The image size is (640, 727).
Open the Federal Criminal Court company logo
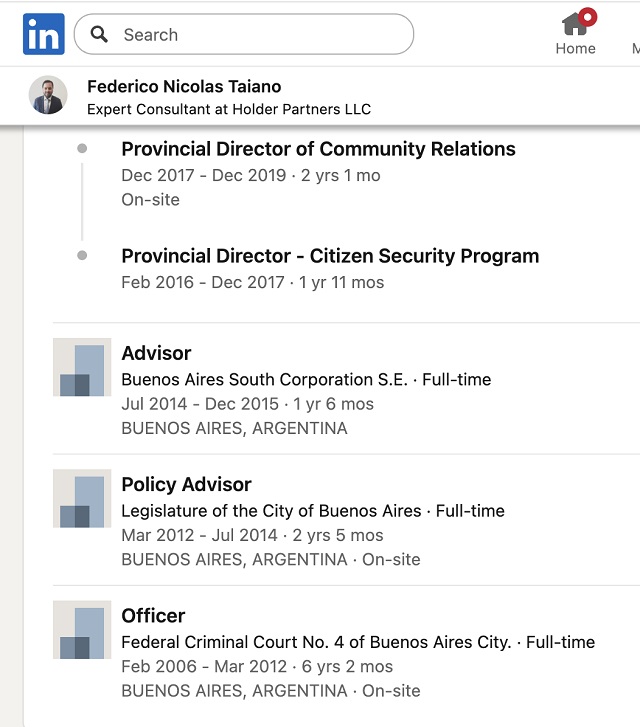(x=82, y=629)
